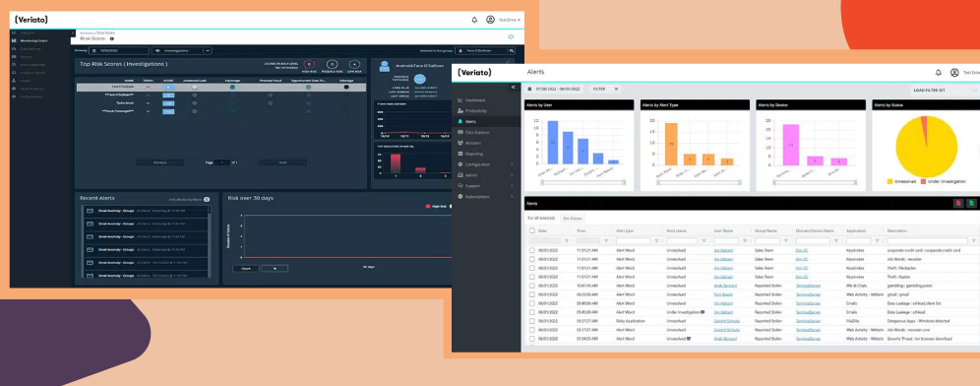Viewport: 980px width, 386px height.
Task: Tick the checkbox for the Job Words : monster.com row
Action: tap(532, 330)
